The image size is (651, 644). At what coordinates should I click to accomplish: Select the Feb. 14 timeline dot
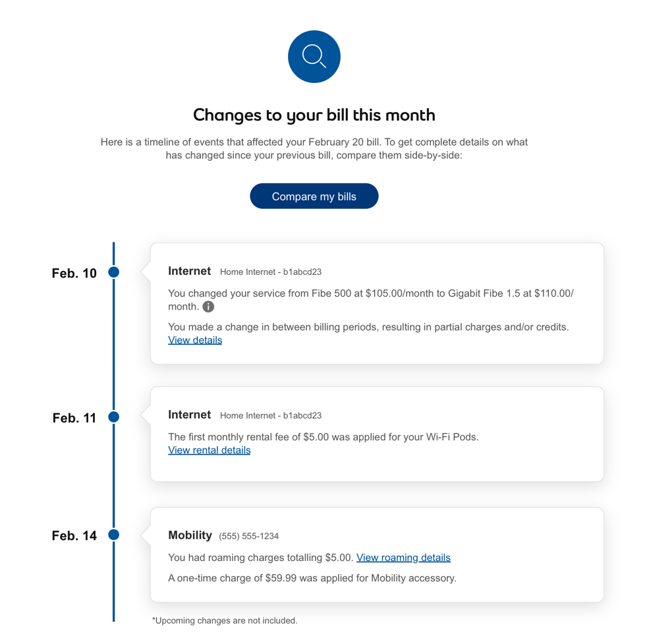pos(114,535)
